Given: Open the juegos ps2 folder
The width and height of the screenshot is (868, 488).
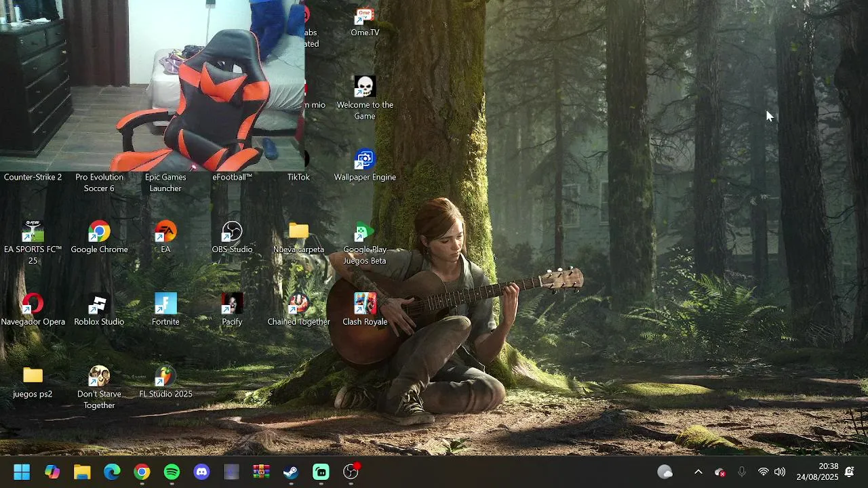Looking at the screenshot, I should click(33, 382).
